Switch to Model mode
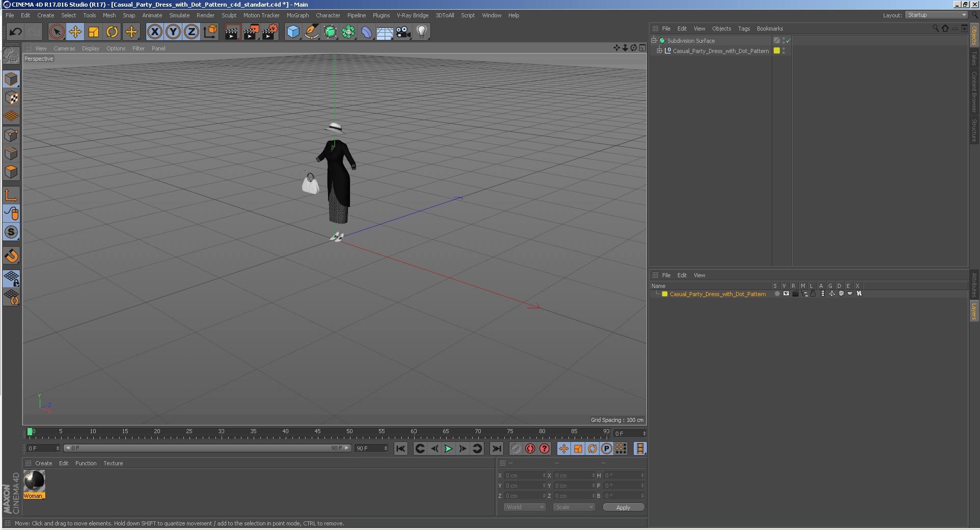Viewport: 980px width, 530px height. (x=11, y=79)
